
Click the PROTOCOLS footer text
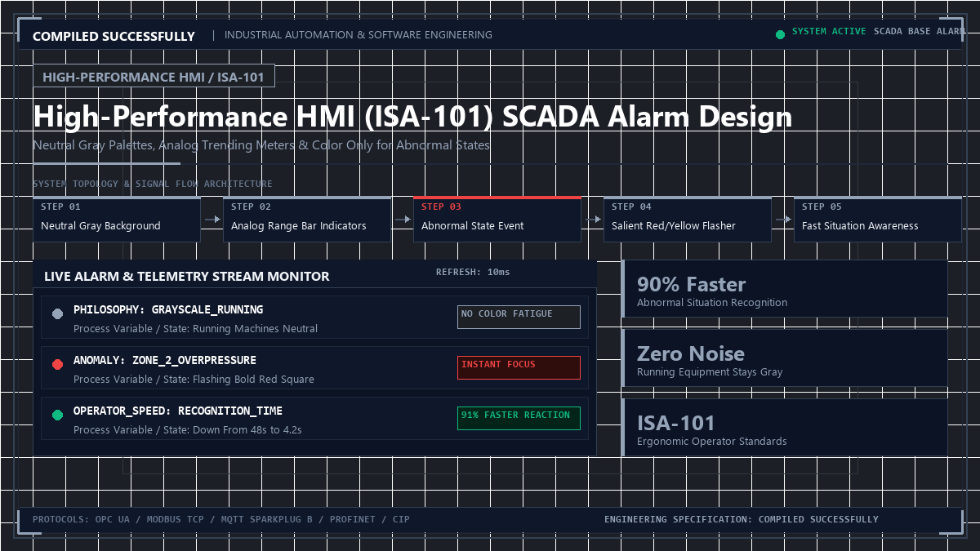pyautogui.click(x=221, y=519)
